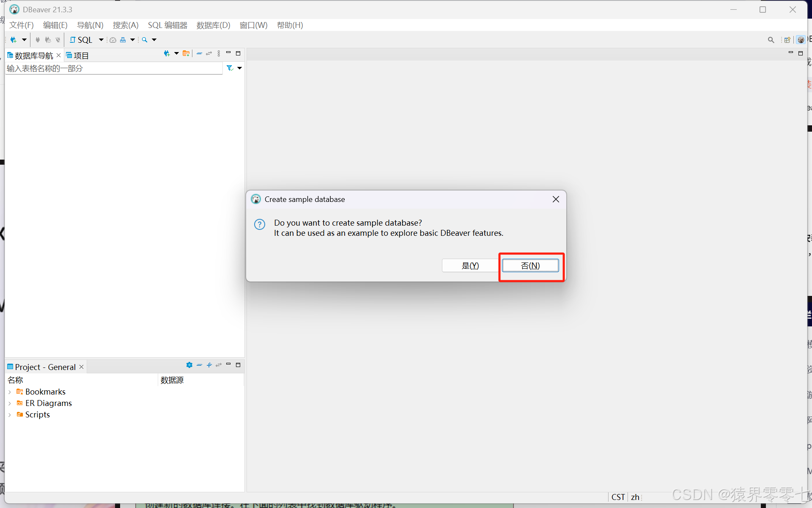Viewport: 812px width, 508px height.
Task: Open dropdown arrow next to navigator's new connection icon
Action: (x=176, y=53)
